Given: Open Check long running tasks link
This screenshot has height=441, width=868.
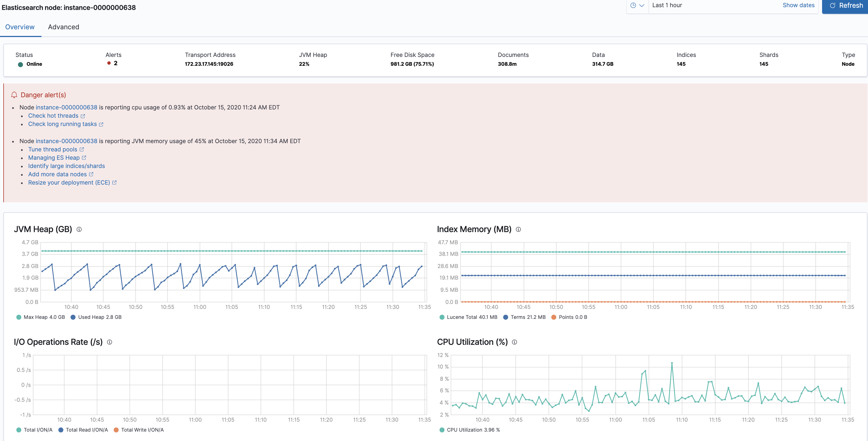Looking at the screenshot, I should [62, 124].
